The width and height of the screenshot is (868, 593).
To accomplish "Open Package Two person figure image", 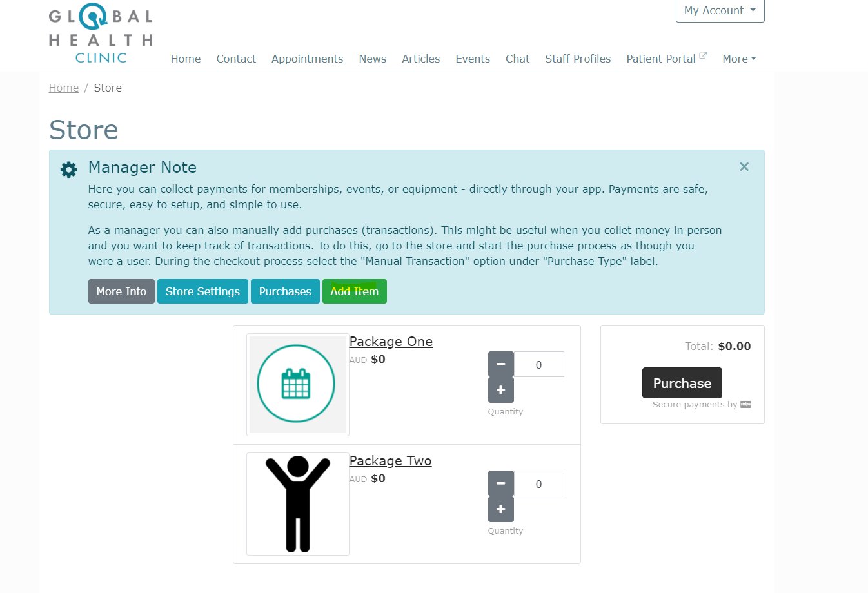I will (297, 504).
